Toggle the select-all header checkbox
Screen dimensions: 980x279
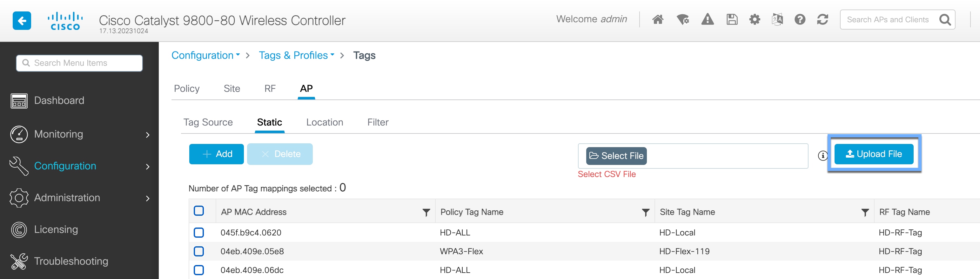coord(198,211)
